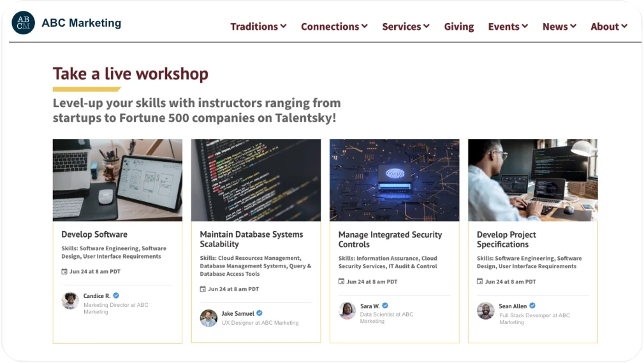Click verified badge next to Candice R.
Image resolution: width=644 pixels, height=363 pixels.
pyautogui.click(x=116, y=295)
